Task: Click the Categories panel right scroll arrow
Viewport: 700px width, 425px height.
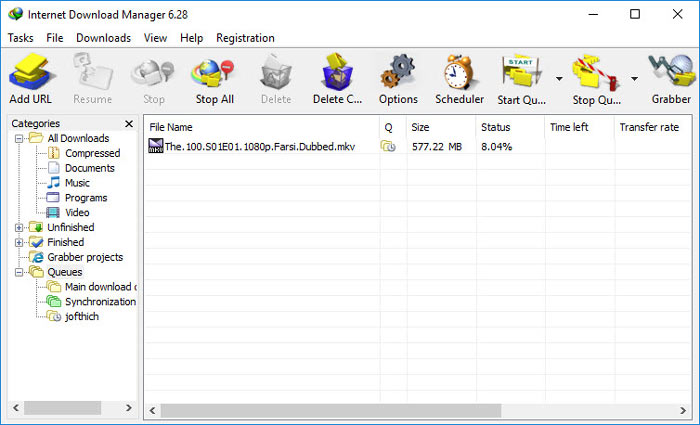Action: 129,408
